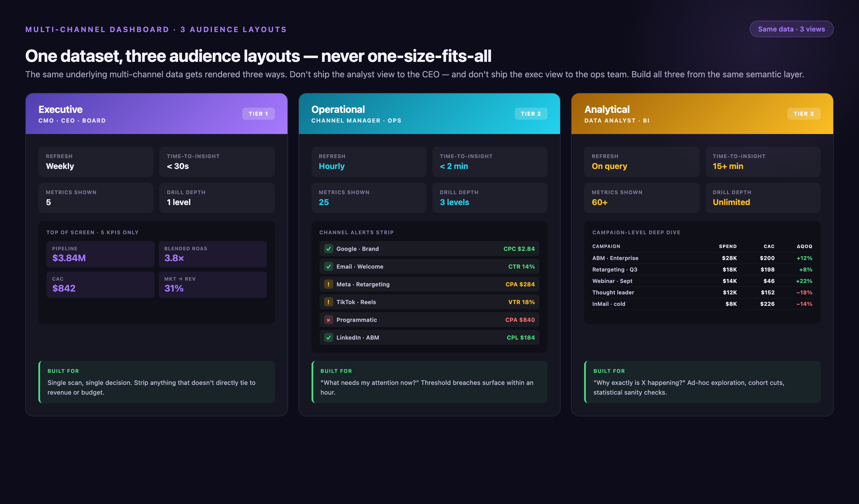Click the '< 30s' time-to-insight value

coord(178,166)
